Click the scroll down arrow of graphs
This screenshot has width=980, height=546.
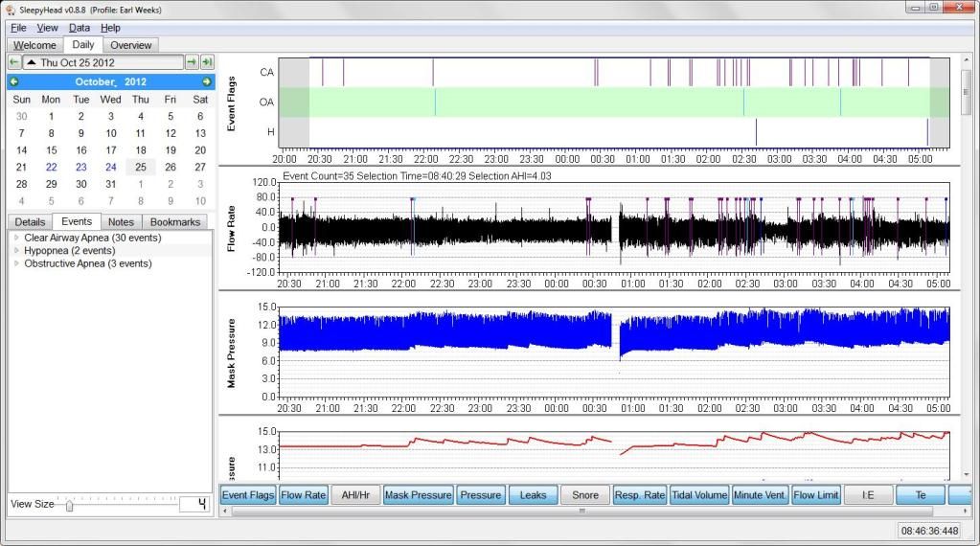(966, 475)
